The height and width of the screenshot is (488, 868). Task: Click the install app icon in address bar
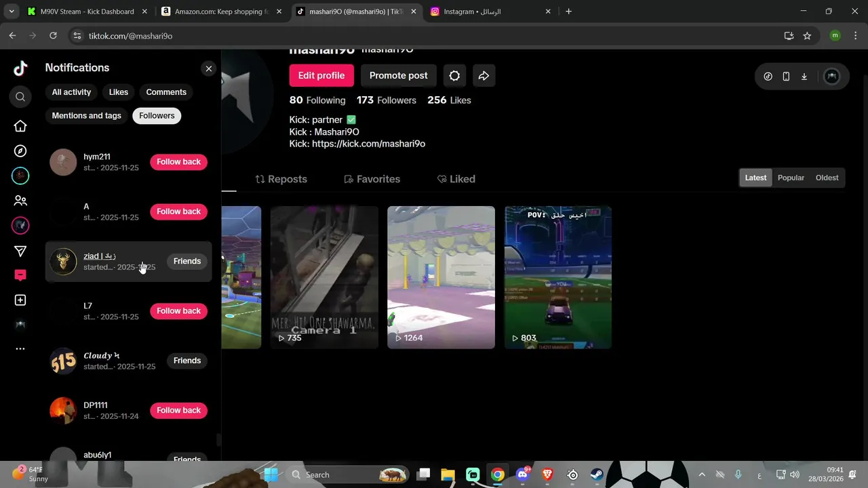tap(789, 36)
